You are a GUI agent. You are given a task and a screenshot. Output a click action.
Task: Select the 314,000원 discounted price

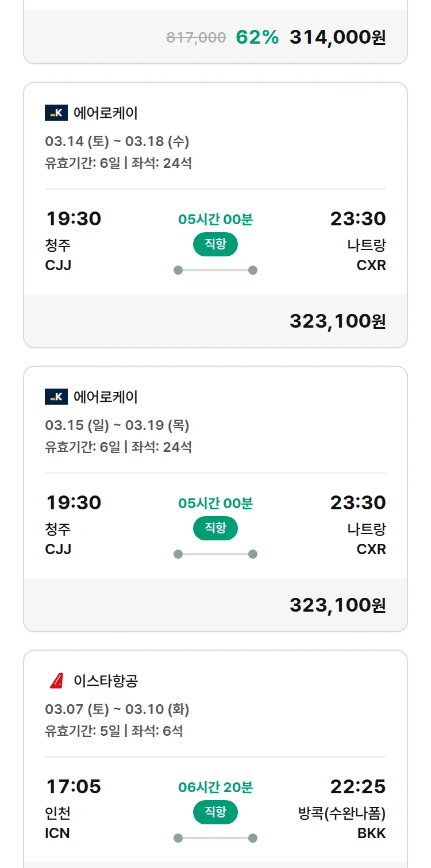(337, 37)
